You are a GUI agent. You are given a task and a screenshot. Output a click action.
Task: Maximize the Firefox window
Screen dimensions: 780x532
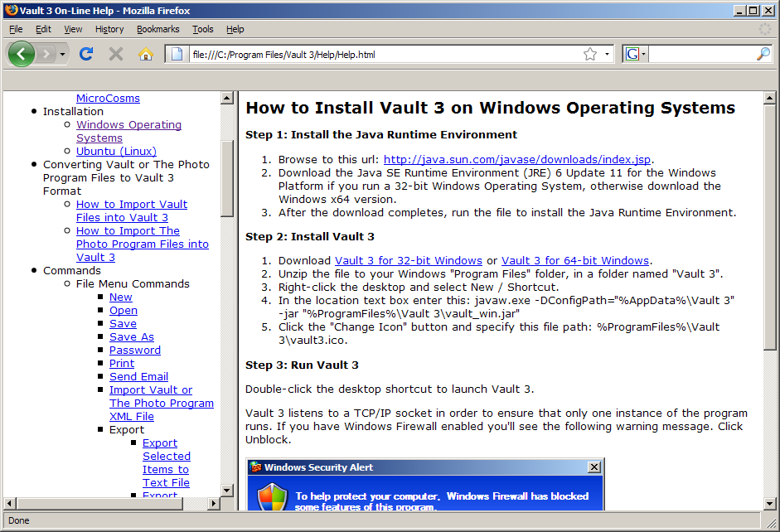(x=753, y=11)
